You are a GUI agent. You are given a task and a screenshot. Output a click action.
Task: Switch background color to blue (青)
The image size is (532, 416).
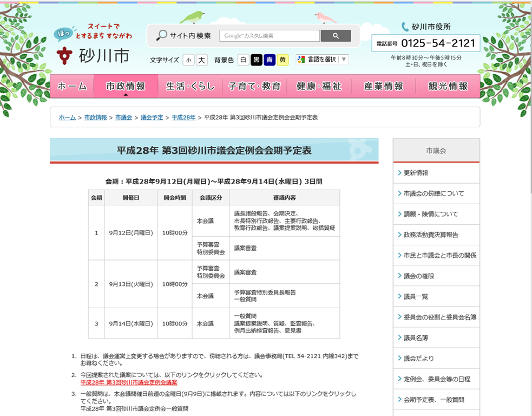pyautogui.click(x=270, y=60)
